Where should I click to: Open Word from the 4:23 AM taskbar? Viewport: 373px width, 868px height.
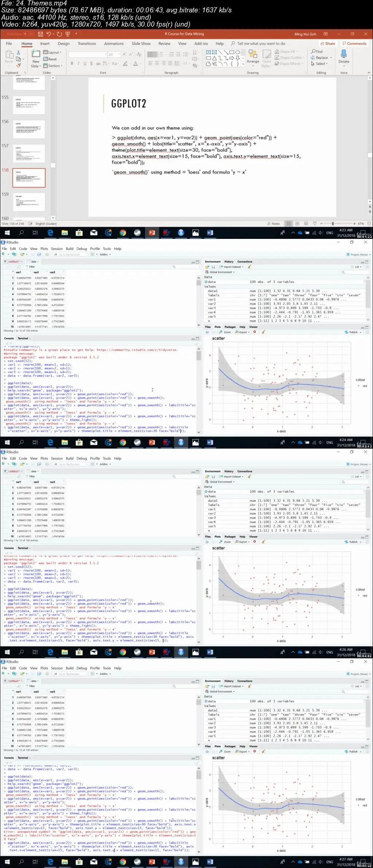click(210, 233)
